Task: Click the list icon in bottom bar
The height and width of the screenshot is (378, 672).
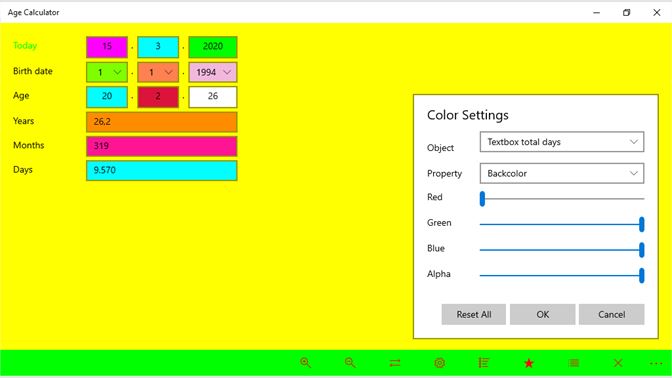Action: coord(484,363)
